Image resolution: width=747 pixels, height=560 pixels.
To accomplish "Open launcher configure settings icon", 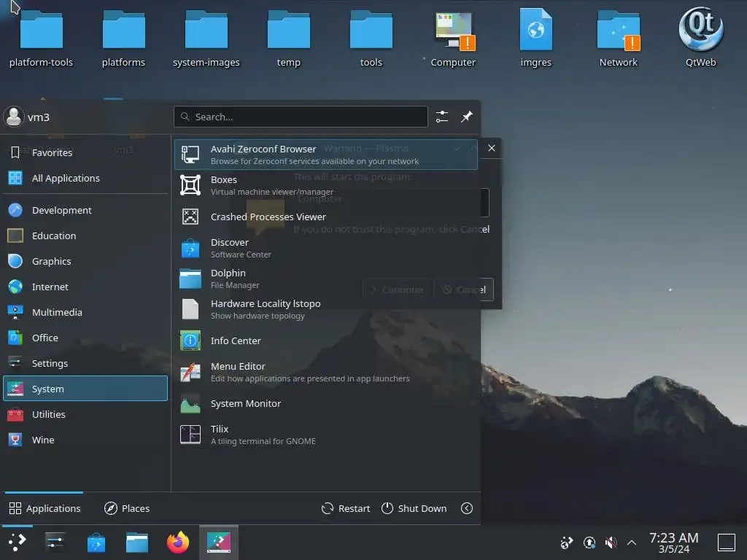I will (x=442, y=117).
